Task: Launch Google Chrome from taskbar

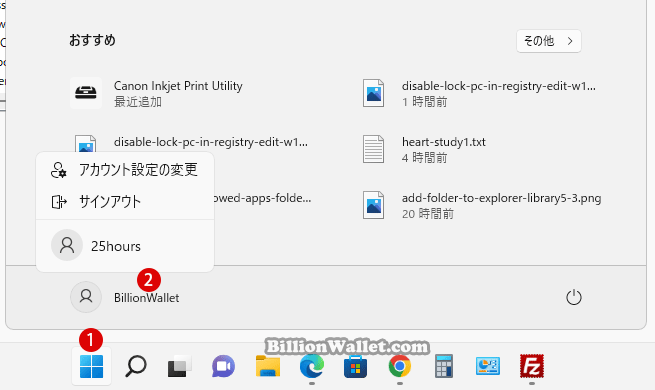Action: coord(400,366)
